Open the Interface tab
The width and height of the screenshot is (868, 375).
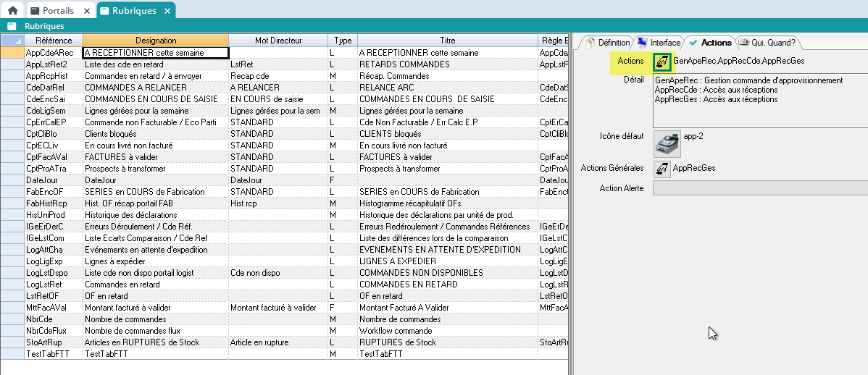tap(659, 43)
